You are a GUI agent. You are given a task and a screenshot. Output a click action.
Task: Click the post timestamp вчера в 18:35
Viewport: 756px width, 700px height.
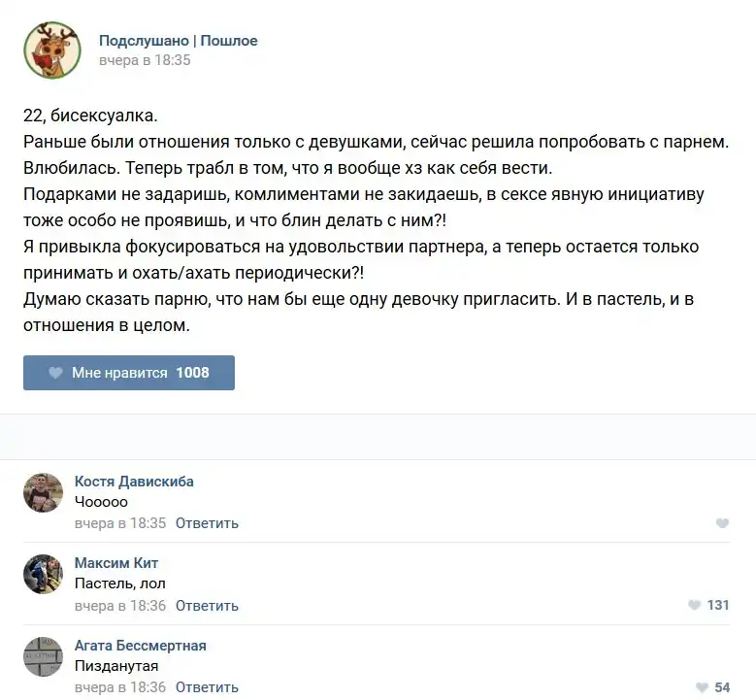click(145, 60)
